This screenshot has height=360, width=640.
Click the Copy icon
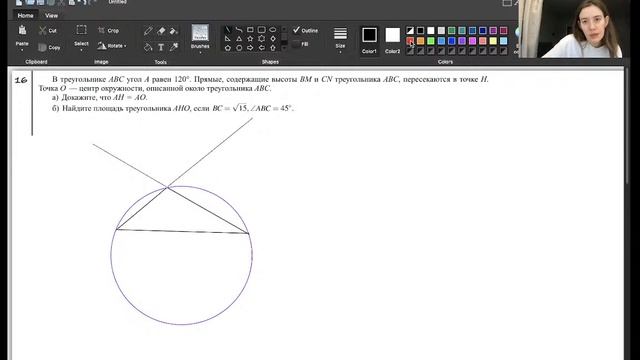click(x=42, y=47)
